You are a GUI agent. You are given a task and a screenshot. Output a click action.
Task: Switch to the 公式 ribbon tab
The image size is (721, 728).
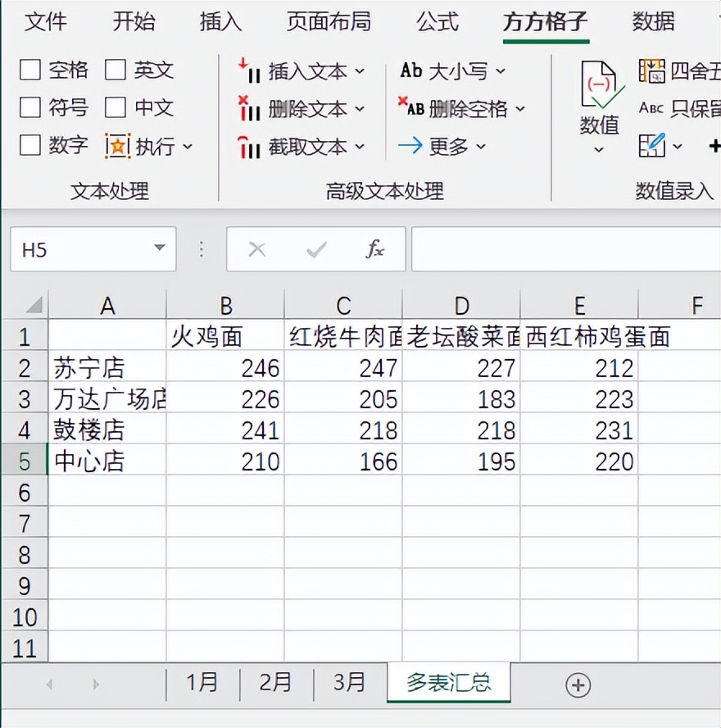(437, 23)
